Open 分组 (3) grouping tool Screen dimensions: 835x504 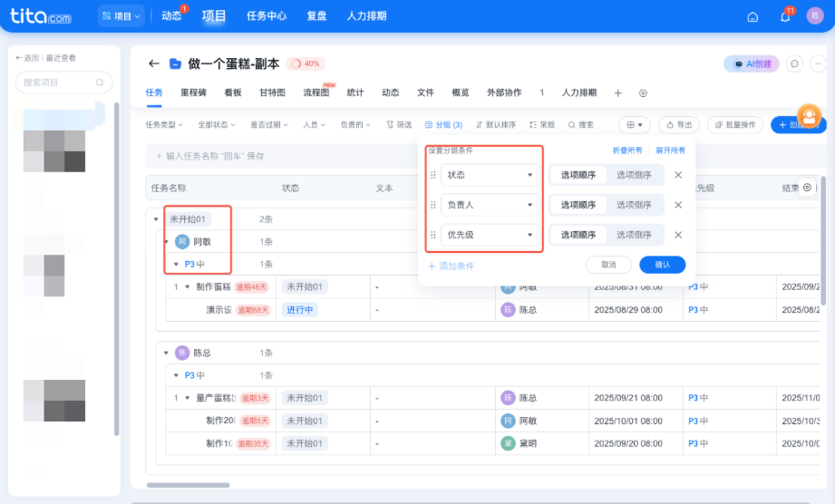coord(443,124)
